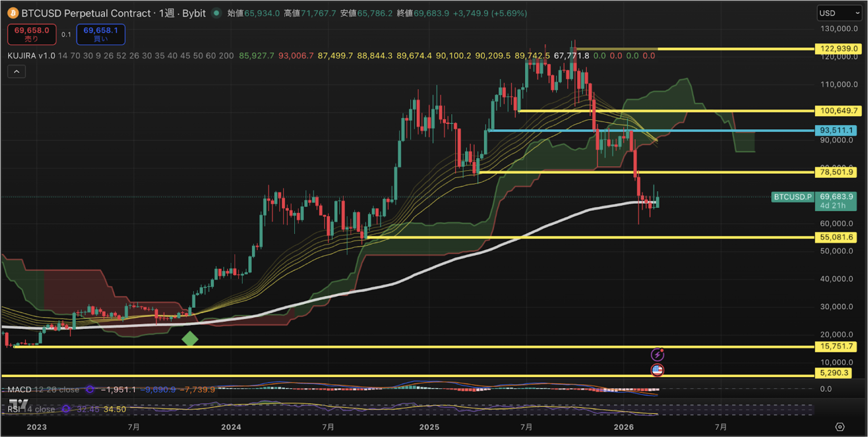Click the BTCUSD Perpetual Contract symbol title
Image resolution: width=868 pixels, height=437 pixels.
[86, 13]
